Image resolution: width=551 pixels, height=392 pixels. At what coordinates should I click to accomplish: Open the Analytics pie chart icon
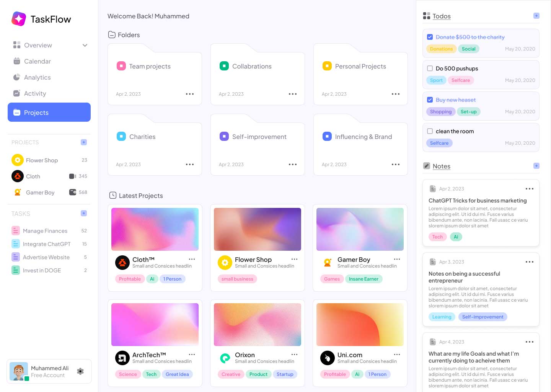click(17, 77)
